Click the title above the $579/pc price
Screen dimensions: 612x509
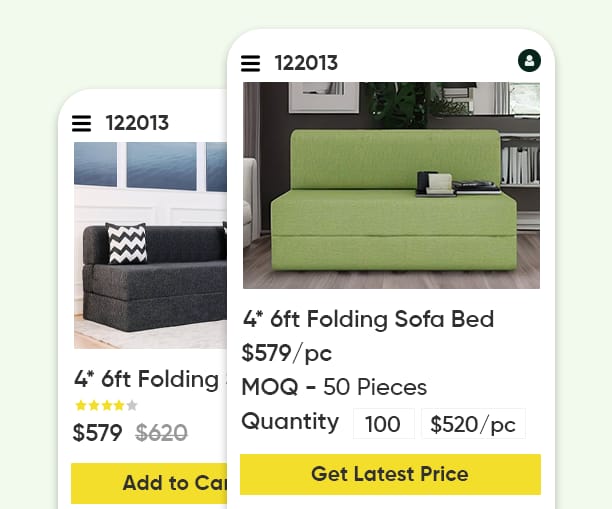click(368, 319)
